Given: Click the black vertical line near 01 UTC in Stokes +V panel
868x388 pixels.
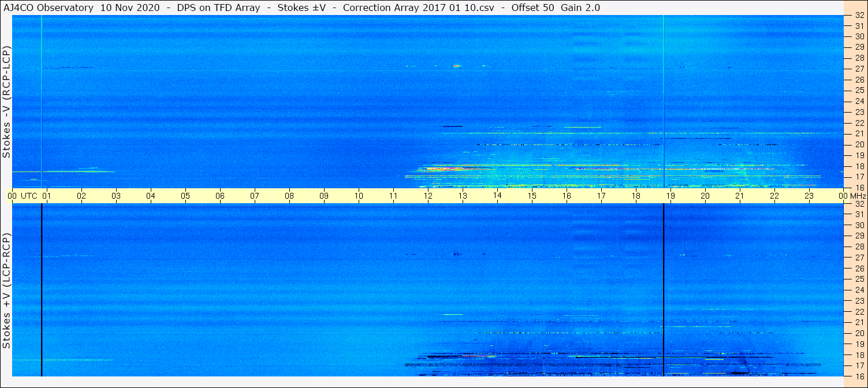Looking at the screenshot, I should 42,290.
